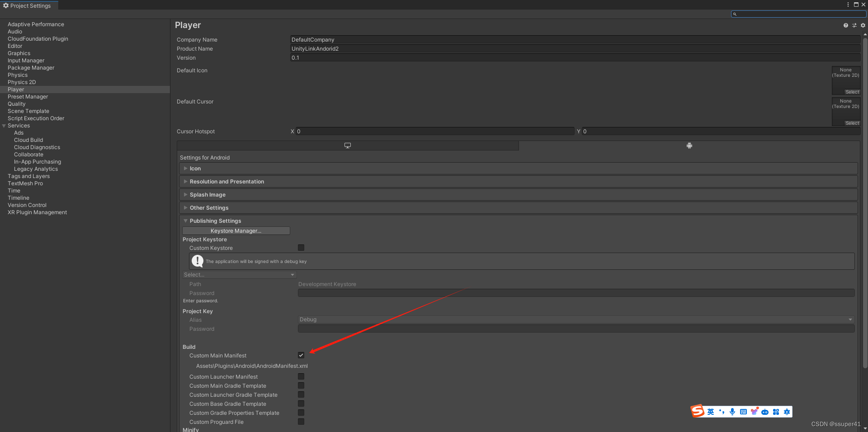The height and width of the screenshot is (432, 868).
Task: Expand the Other Settings section
Action: click(519, 208)
